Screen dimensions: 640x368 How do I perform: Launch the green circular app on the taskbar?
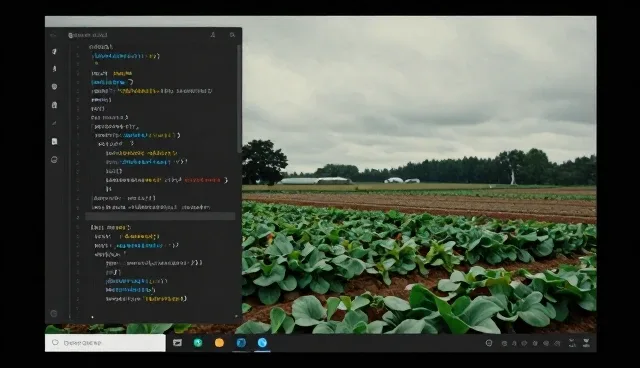click(x=198, y=343)
